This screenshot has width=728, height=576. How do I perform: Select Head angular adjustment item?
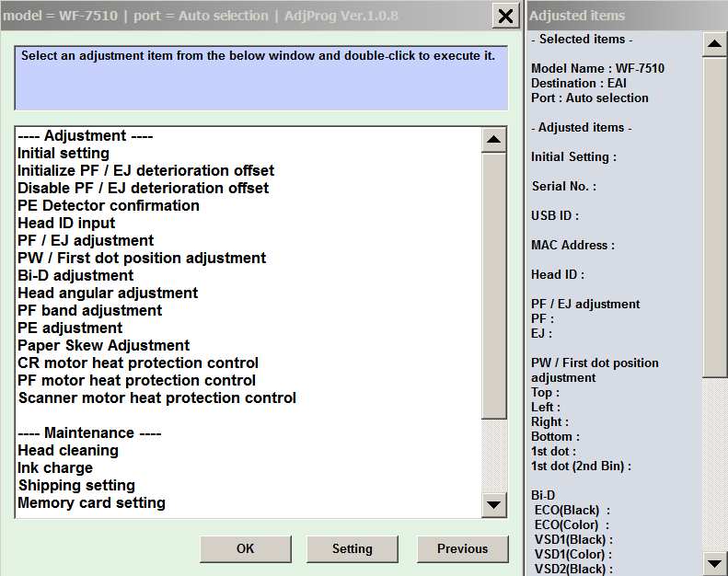108,293
